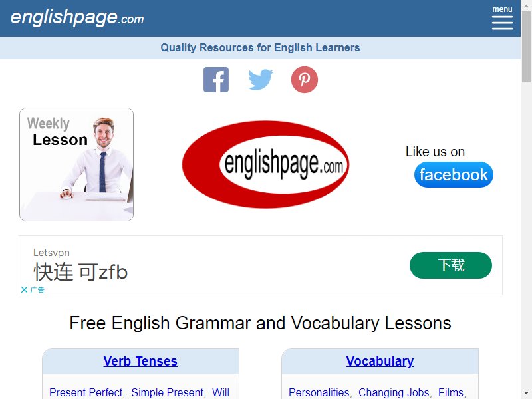Click the blue facebook like button

pyautogui.click(x=454, y=174)
